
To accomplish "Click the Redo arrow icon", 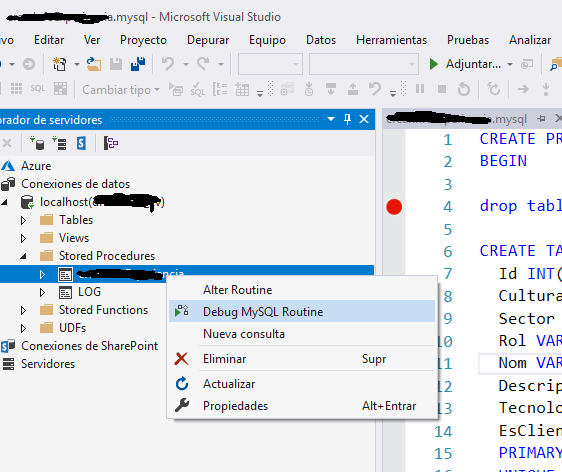I will pyautogui.click(x=203, y=64).
